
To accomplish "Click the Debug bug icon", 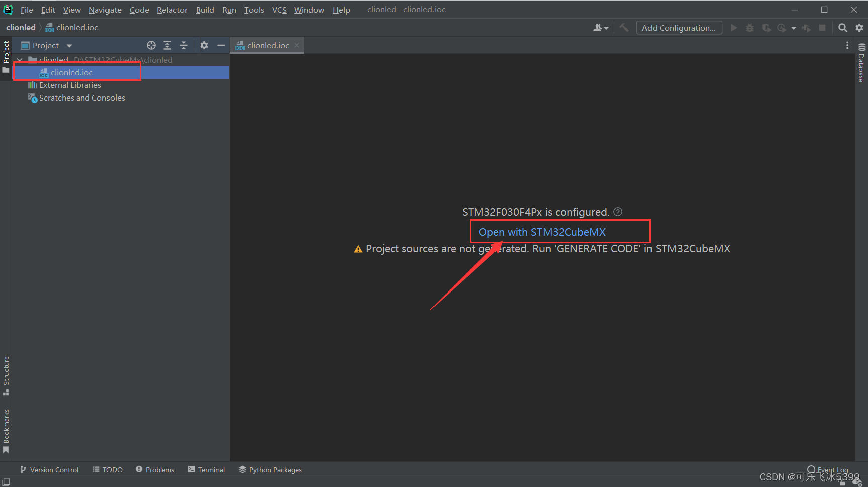I will [x=750, y=28].
